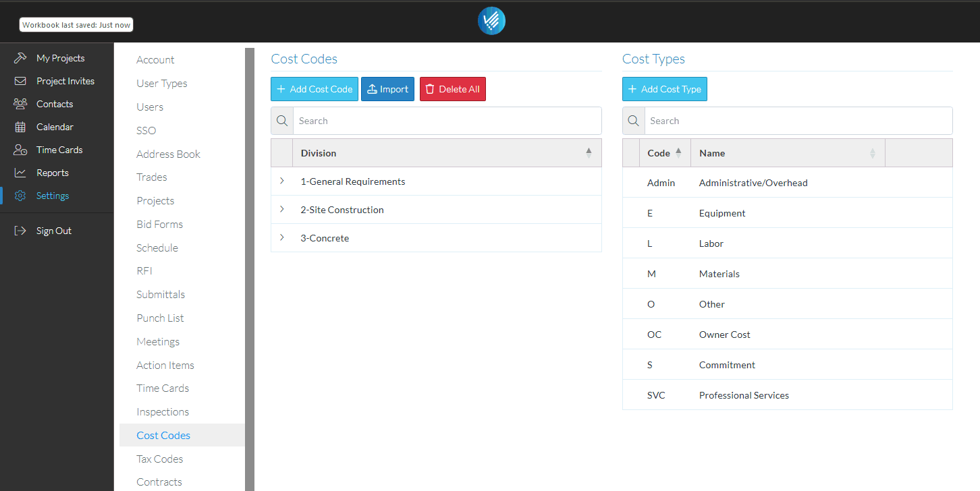Click the Project Invites envelope icon
The image size is (980, 491).
coord(20,81)
